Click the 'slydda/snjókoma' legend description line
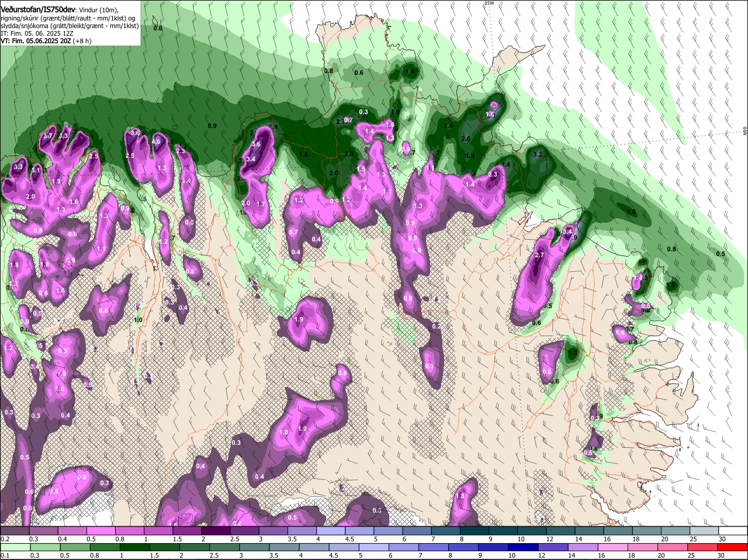Screen dimensions: 748x560 tap(70, 26)
